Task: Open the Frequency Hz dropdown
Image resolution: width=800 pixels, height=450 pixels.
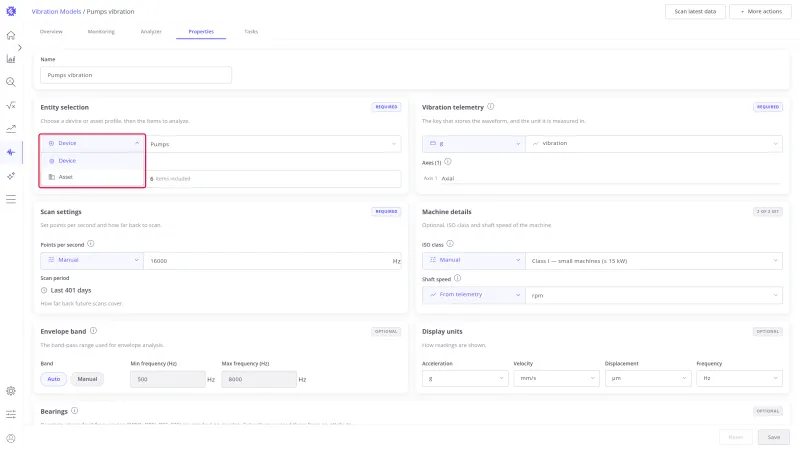Action: click(x=739, y=379)
